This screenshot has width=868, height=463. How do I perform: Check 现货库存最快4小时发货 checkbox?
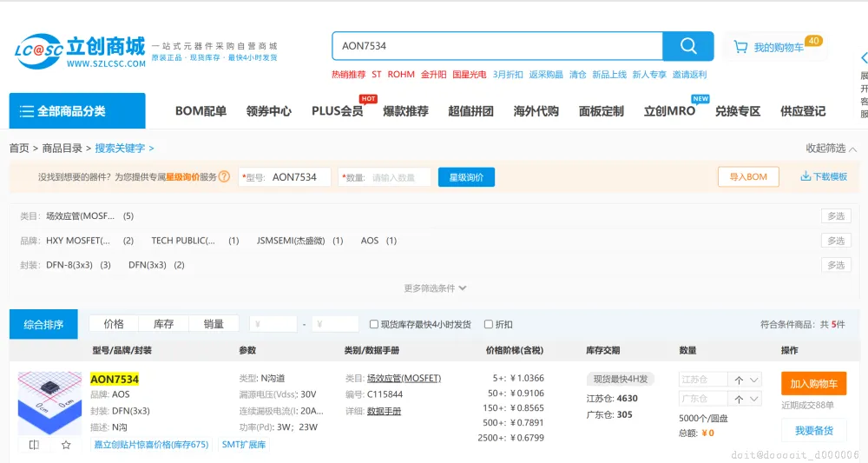(373, 325)
